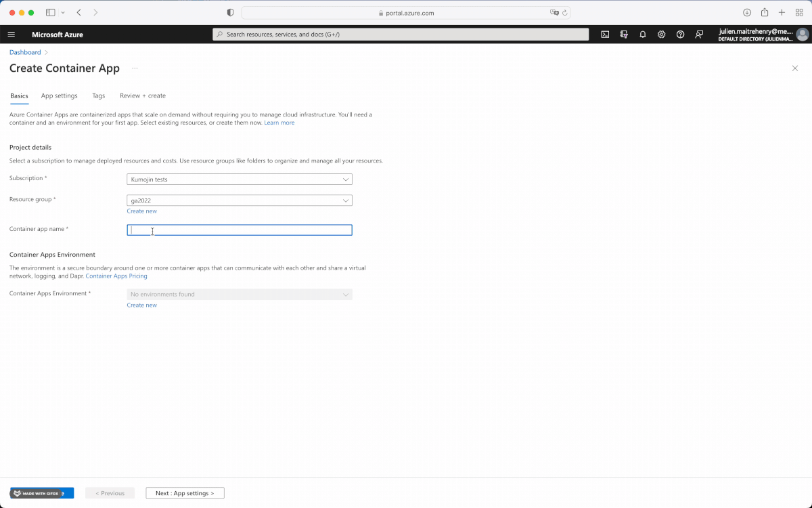Open the Container Apps Pricing link

pyautogui.click(x=116, y=276)
